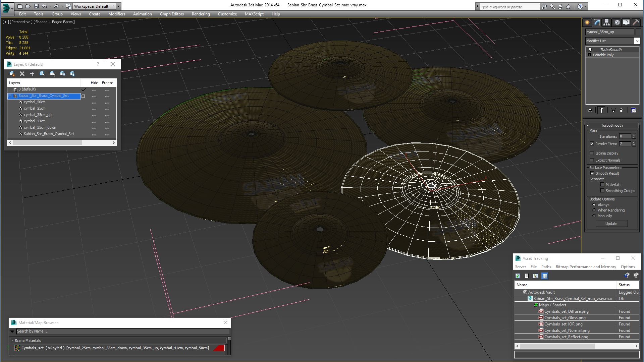Open the quick access toolbar customize arrow
The width and height of the screenshot is (644, 362).
pyautogui.click(x=119, y=6)
